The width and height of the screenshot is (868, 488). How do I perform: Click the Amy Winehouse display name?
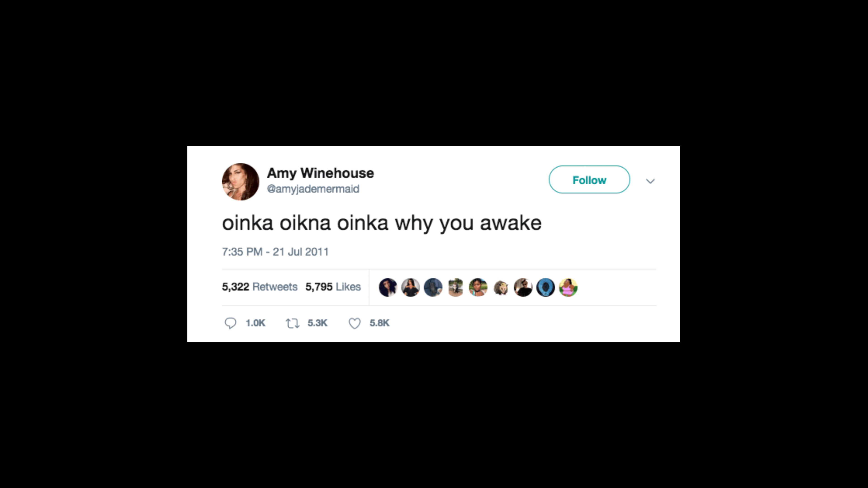coord(320,173)
